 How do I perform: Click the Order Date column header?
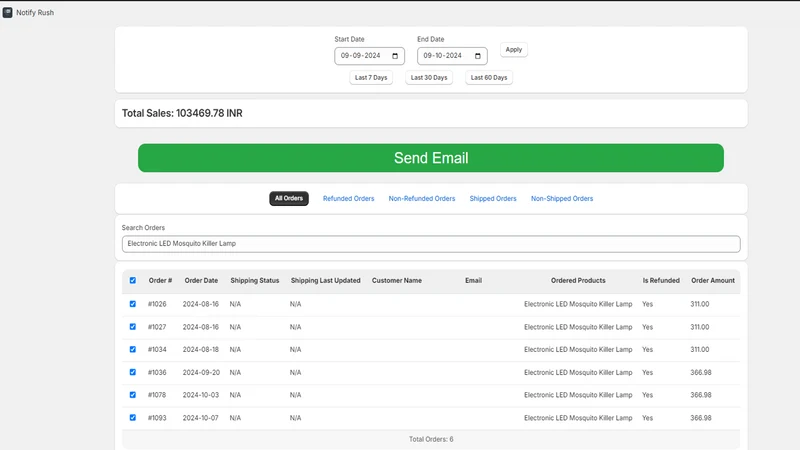coord(201,281)
